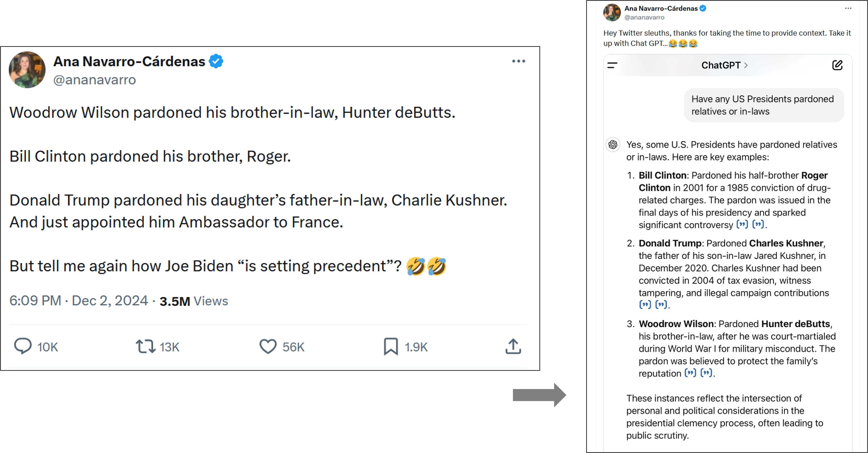Viewport: 868px width, 453px height.
Task: Click the first citation after Woodrow Wilson entry
Action: [690, 373]
